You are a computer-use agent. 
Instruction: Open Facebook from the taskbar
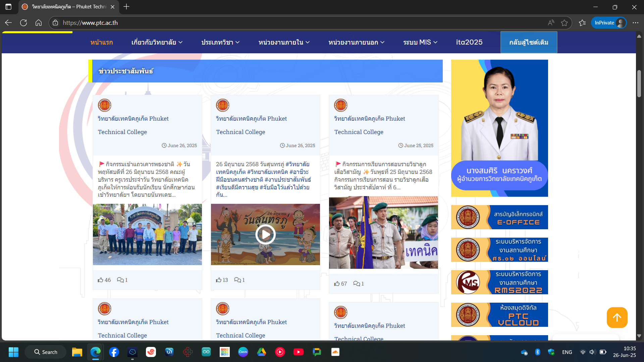pyautogui.click(x=114, y=352)
